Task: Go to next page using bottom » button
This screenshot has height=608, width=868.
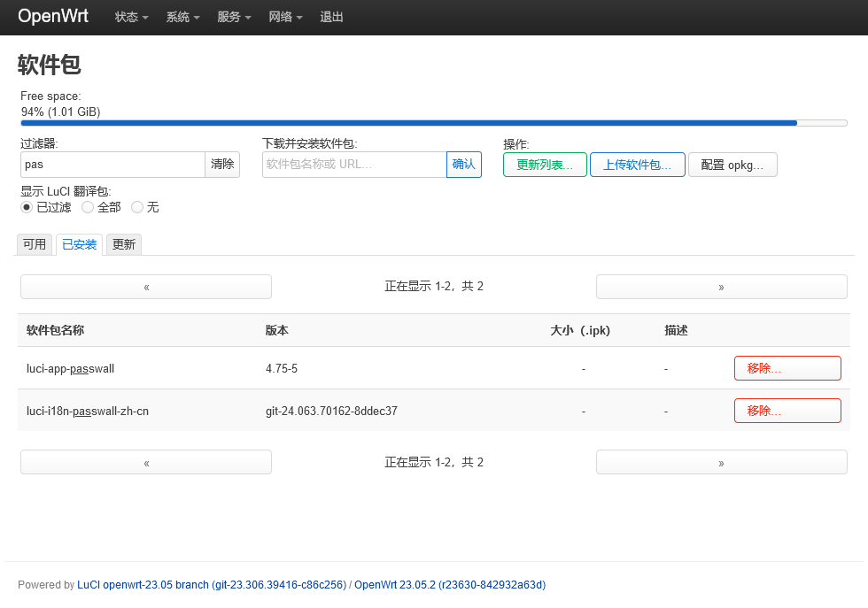Action: pyautogui.click(x=721, y=463)
